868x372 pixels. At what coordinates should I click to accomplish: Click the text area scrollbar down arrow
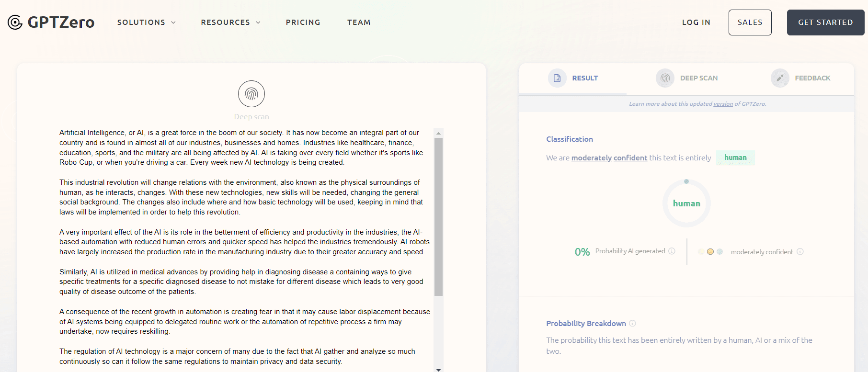pyautogui.click(x=438, y=369)
